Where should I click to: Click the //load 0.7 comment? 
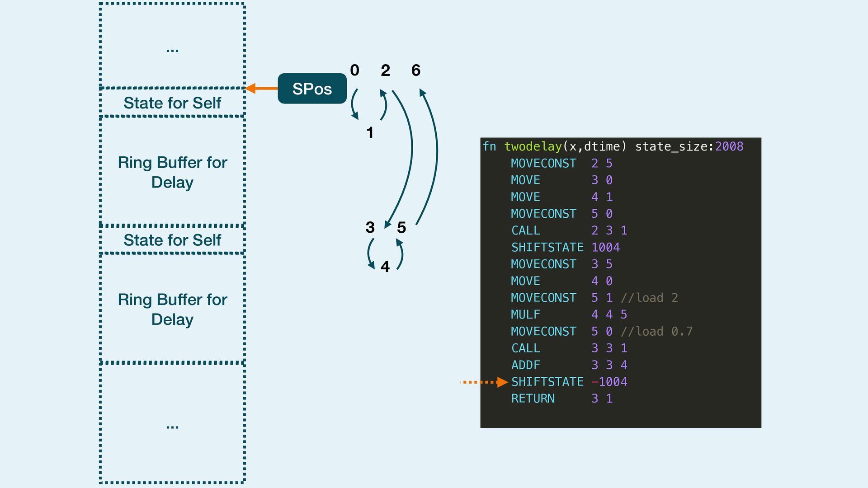[656, 332]
